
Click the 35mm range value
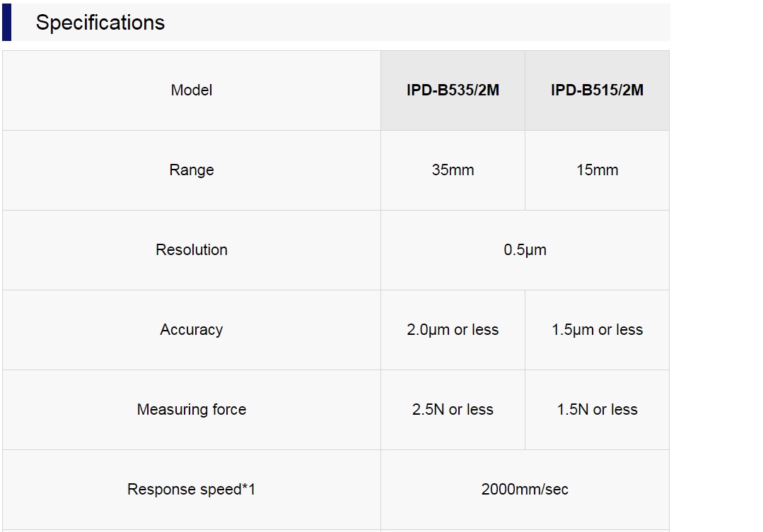(453, 170)
